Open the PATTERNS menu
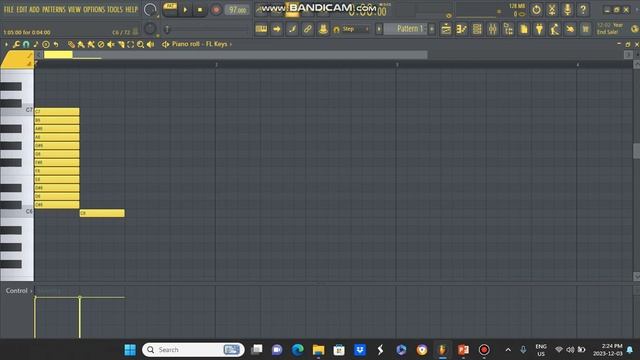 [x=53, y=9]
